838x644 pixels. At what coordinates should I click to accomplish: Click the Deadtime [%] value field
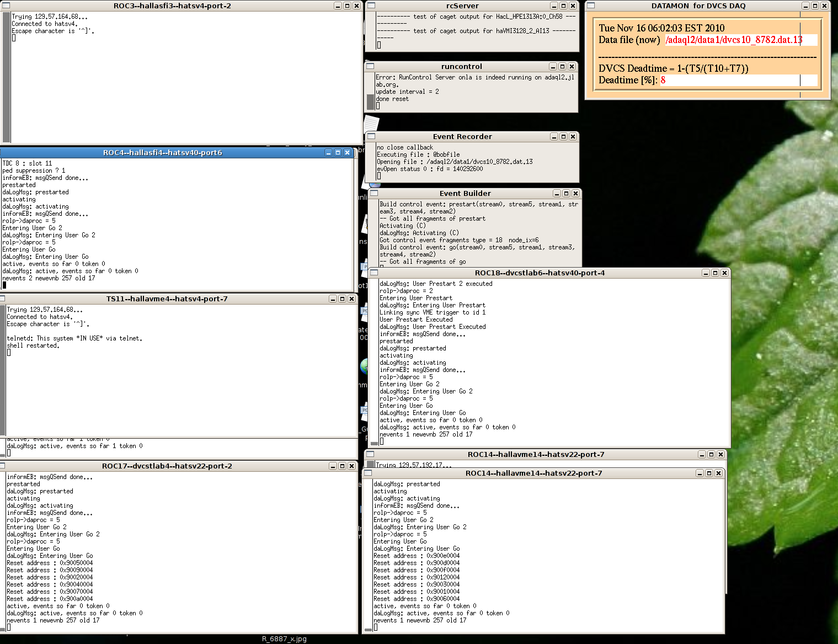[x=738, y=80]
